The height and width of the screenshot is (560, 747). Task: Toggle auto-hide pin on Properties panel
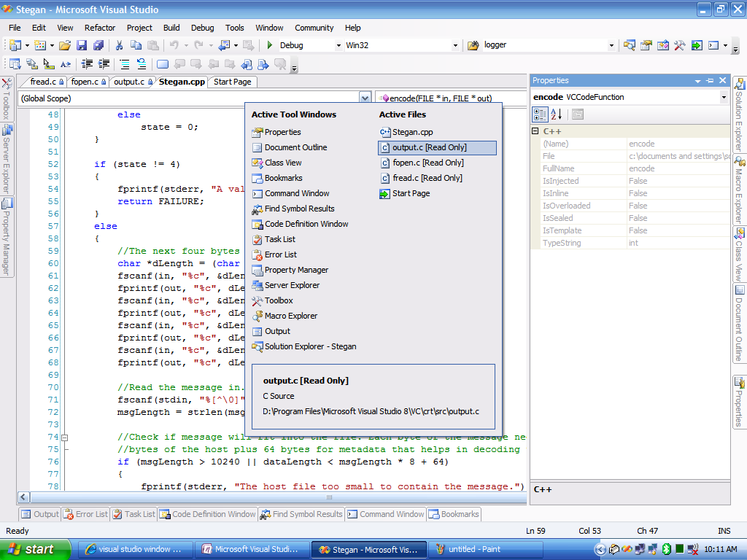point(711,80)
